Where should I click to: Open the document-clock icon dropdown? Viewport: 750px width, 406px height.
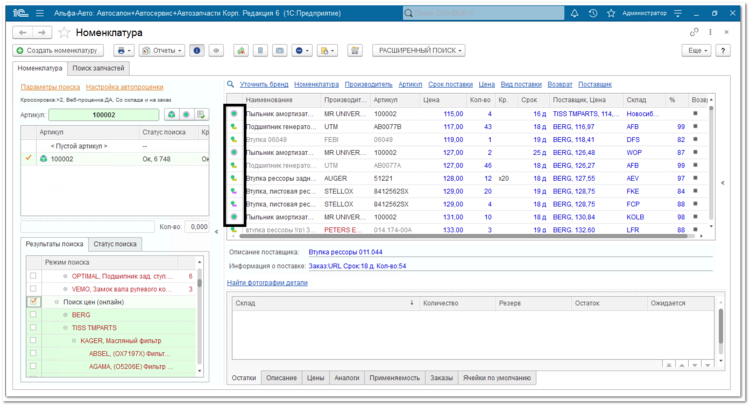point(328,50)
